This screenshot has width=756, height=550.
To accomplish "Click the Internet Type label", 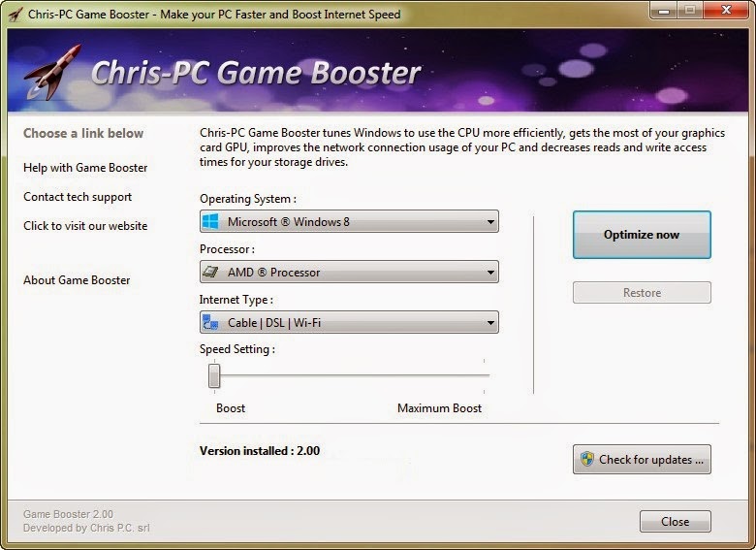I will coord(236,300).
